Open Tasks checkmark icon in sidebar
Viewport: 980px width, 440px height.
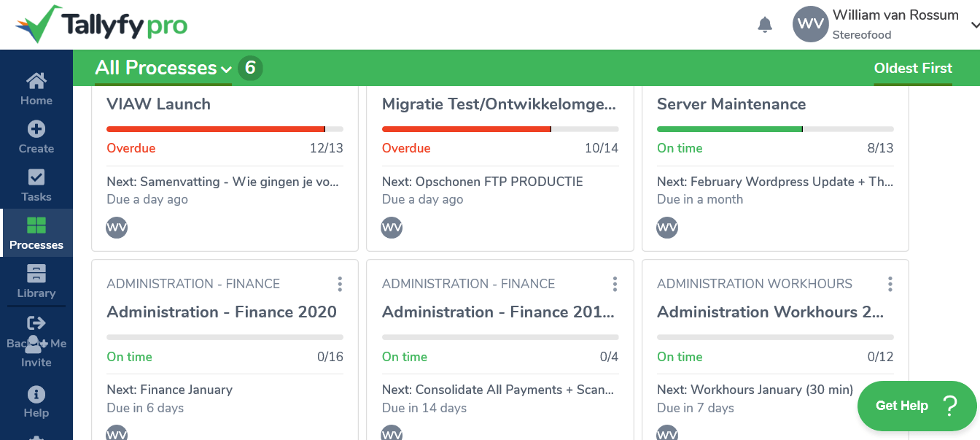pyautogui.click(x=36, y=177)
